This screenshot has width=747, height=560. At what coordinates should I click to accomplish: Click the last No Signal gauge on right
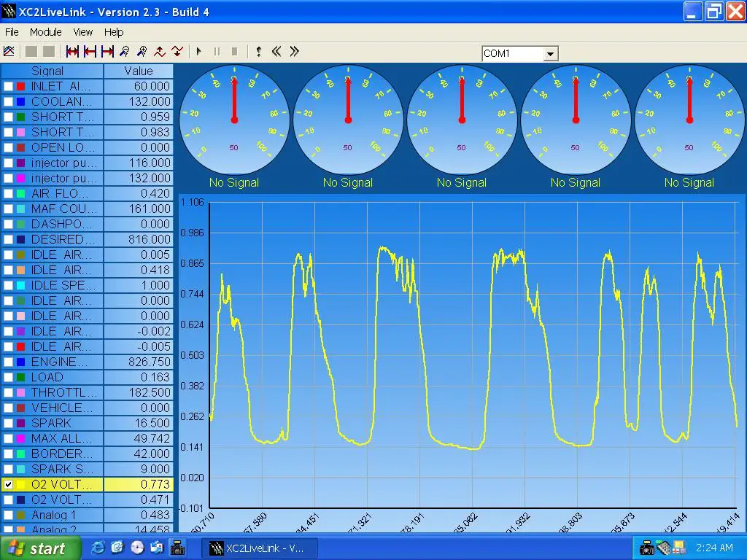coord(689,120)
